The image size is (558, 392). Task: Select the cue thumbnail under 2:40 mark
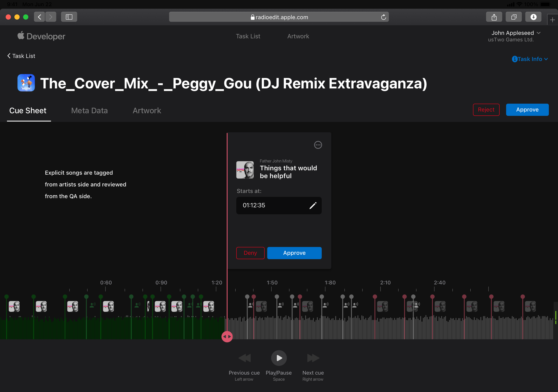pos(440,306)
